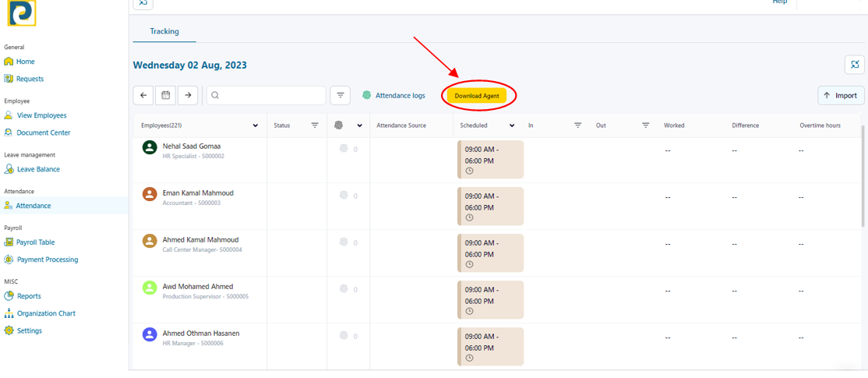Go to the next day arrow
The image size is (868, 378).
coord(188,95)
